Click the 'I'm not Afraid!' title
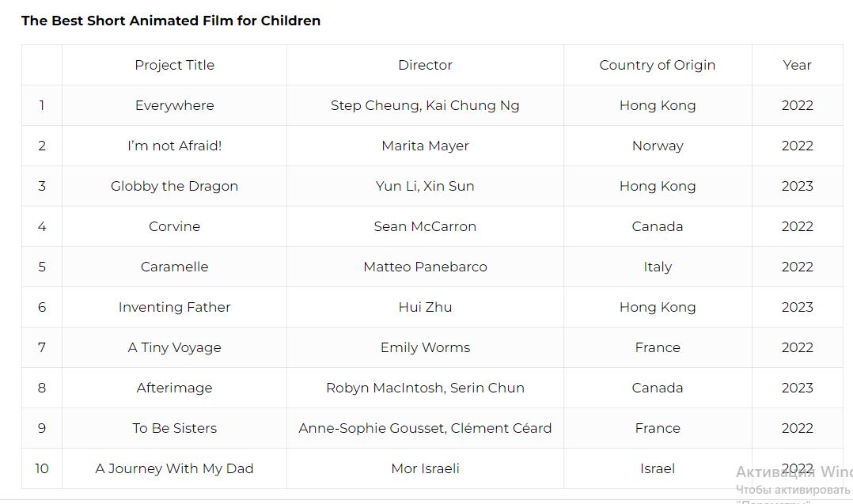This screenshot has height=504, width=853. 174,146
